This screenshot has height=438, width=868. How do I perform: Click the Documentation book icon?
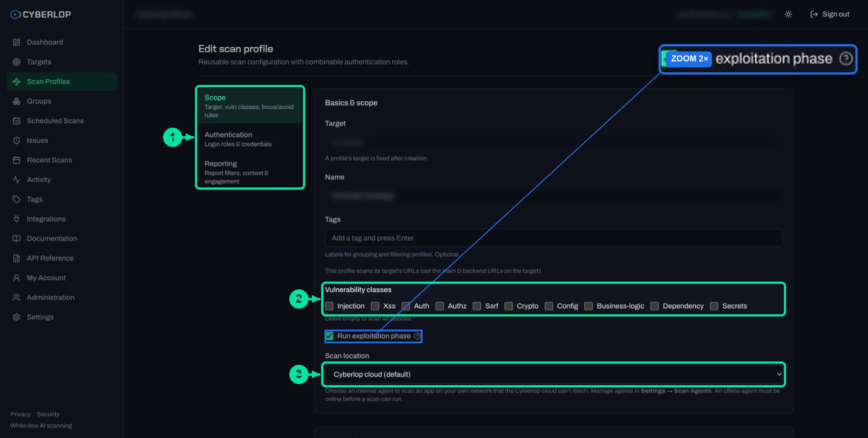[16, 239]
